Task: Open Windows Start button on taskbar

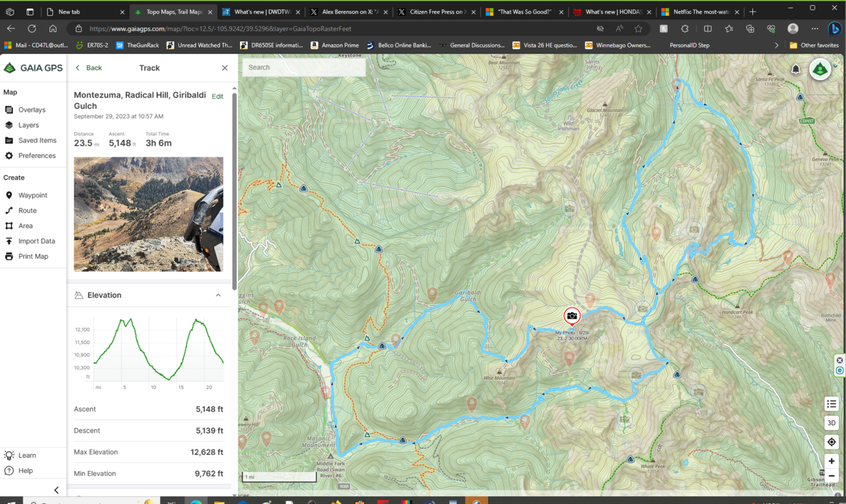Action: 10,501
